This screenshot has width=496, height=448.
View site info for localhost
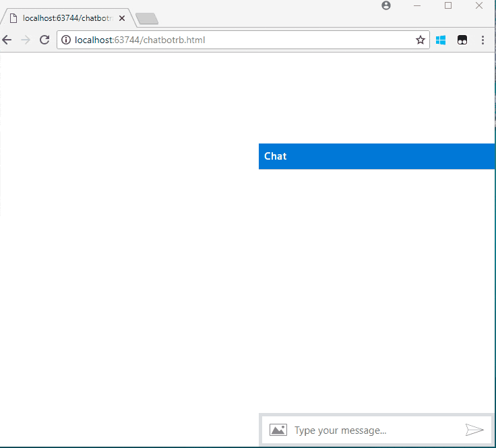click(66, 40)
